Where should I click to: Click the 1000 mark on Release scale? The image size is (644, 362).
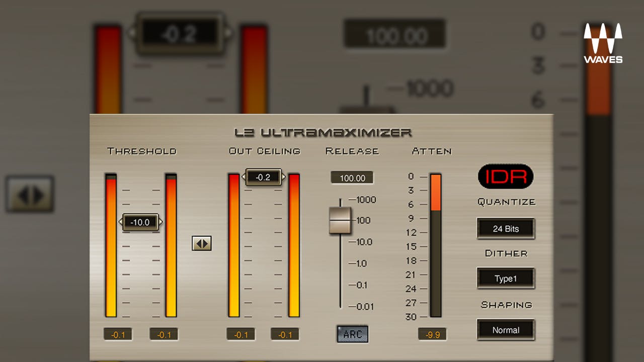[366, 200]
